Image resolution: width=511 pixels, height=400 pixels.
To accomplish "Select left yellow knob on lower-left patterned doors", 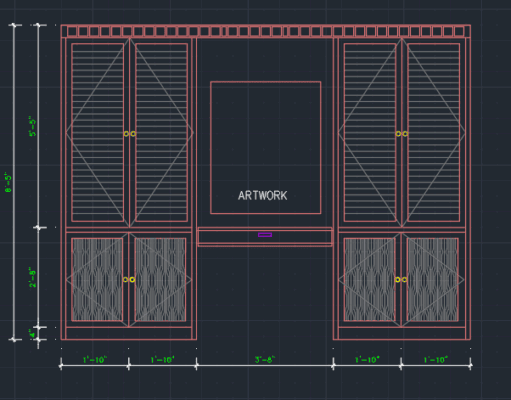I will pyautogui.click(x=126, y=279).
